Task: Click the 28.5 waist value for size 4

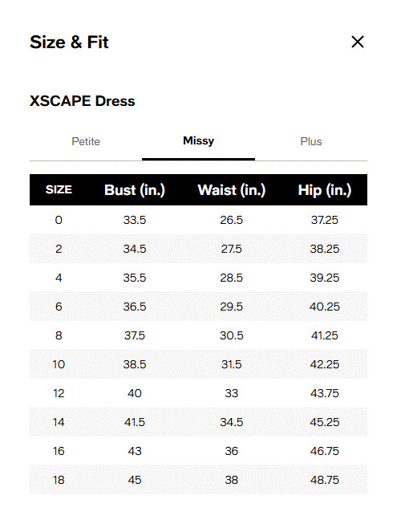Action: coord(232,278)
